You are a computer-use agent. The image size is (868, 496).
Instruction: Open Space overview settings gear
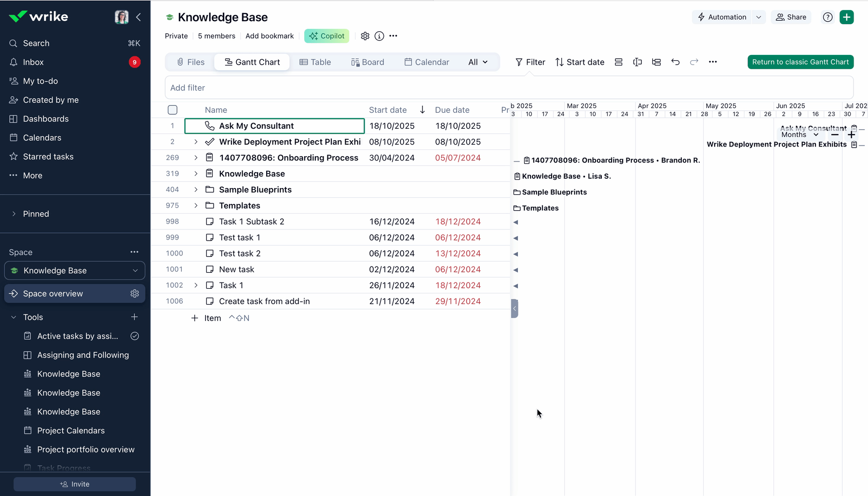coord(135,294)
